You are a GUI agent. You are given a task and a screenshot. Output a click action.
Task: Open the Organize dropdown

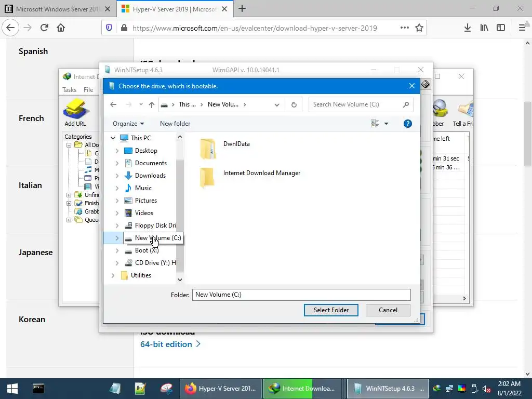coord(128,124)
